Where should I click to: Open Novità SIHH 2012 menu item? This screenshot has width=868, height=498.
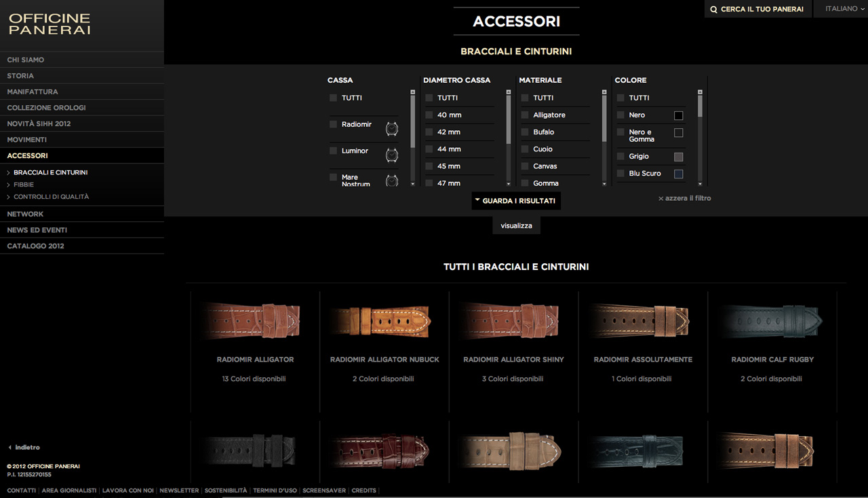coord(82,123)
